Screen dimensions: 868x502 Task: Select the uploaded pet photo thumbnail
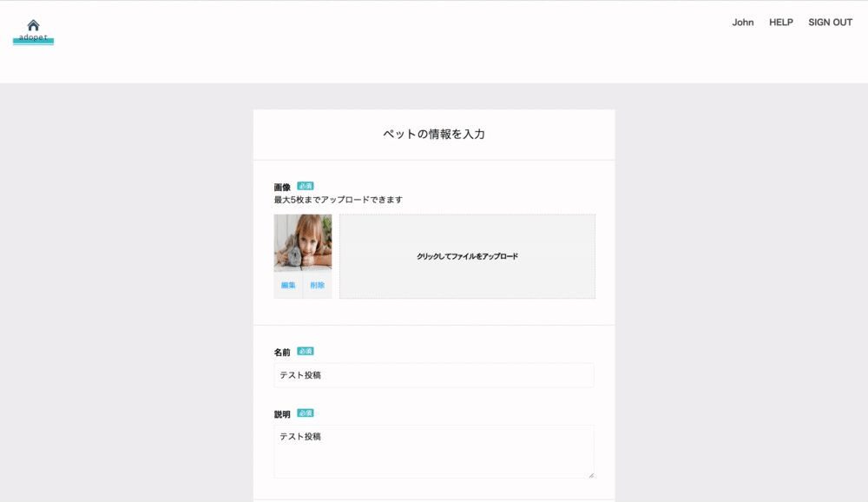pyautogui.click(x=301, y=244)
